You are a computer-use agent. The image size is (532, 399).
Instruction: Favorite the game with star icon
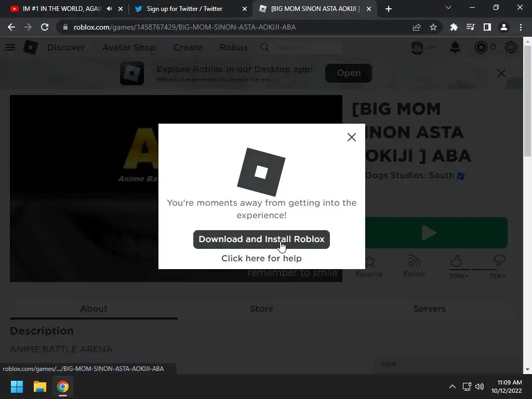click(x=369, y=267)
